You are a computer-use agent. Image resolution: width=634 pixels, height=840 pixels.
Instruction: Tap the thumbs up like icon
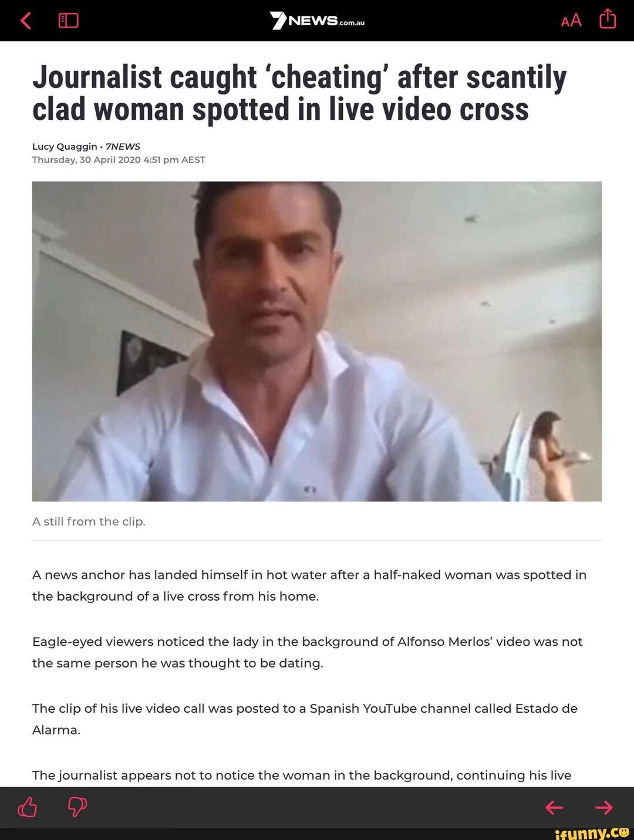click(x=27, y=807)
